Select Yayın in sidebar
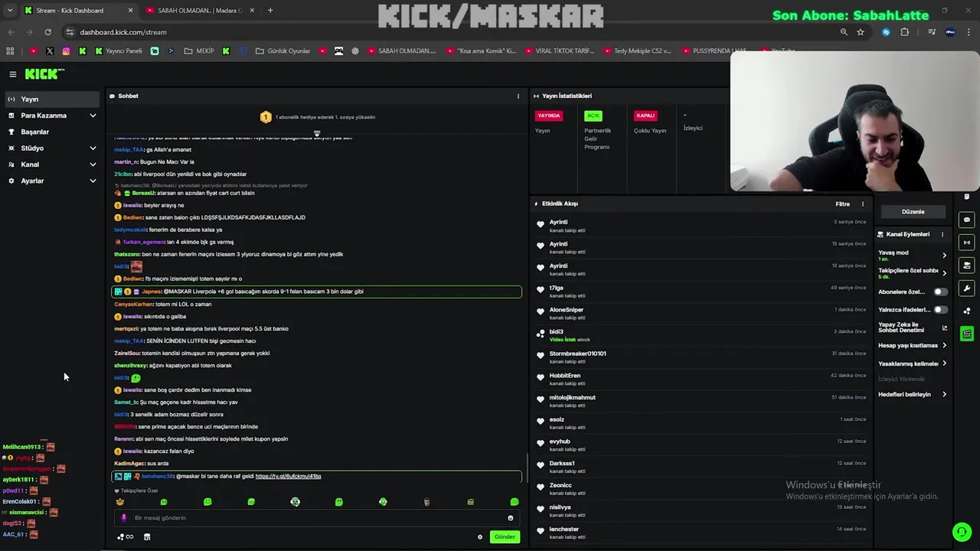This screenshot has width=980, height=551. pos(52,99)
